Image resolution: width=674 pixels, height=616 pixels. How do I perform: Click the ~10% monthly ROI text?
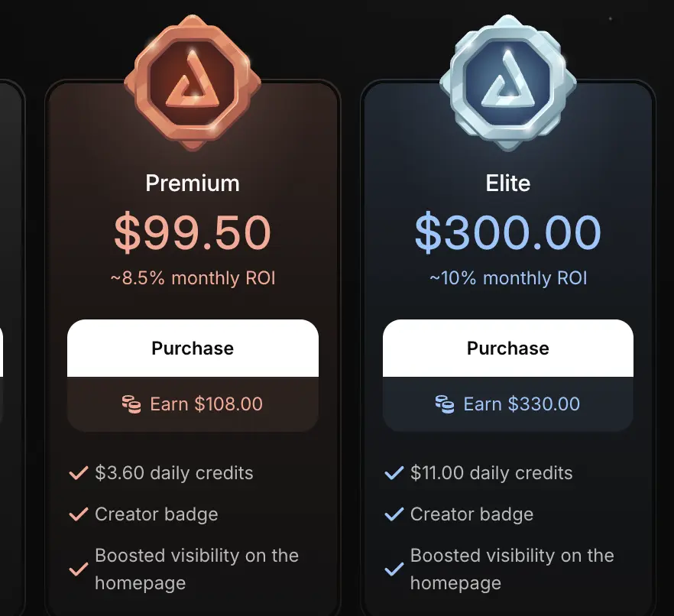(507, 277)
